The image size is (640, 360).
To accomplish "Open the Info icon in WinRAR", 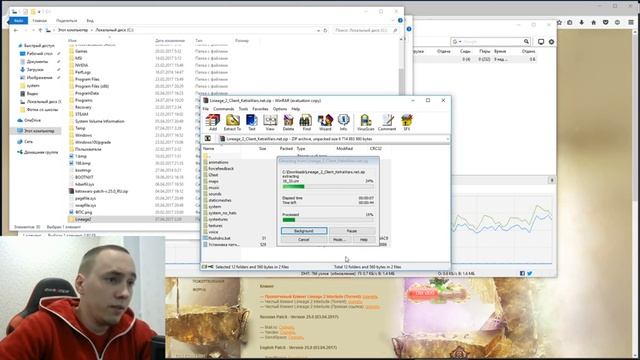I will tap(343, 122).
